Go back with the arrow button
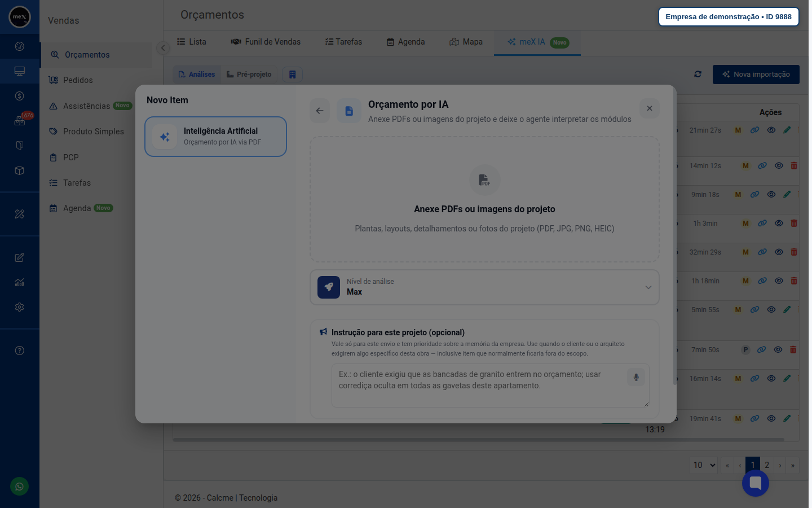 tap(320, 111)
